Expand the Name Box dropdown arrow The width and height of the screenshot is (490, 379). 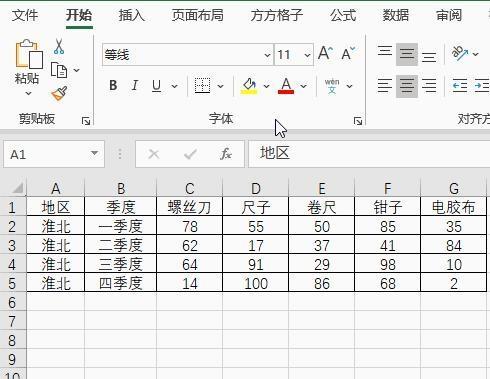(x=95, y=153)
